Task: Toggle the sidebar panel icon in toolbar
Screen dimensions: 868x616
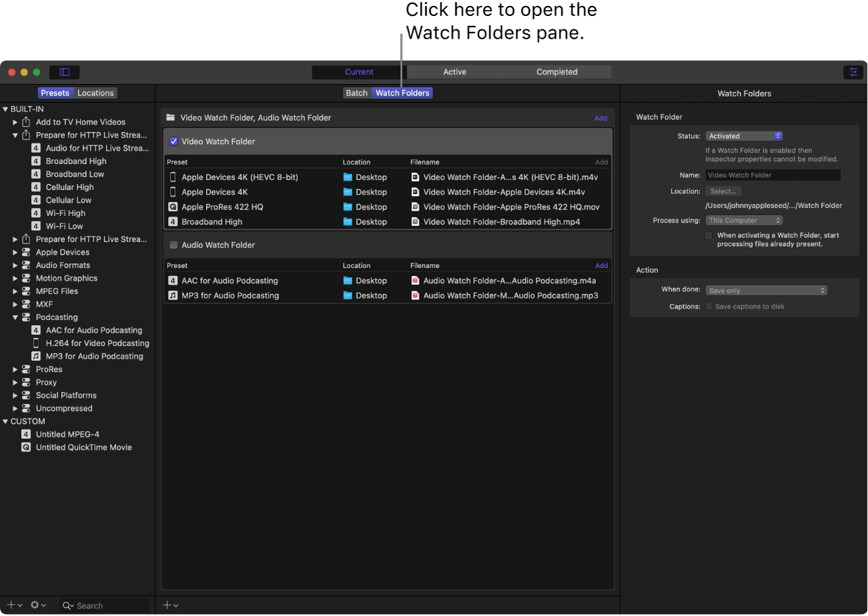Action: click(65, 72)
